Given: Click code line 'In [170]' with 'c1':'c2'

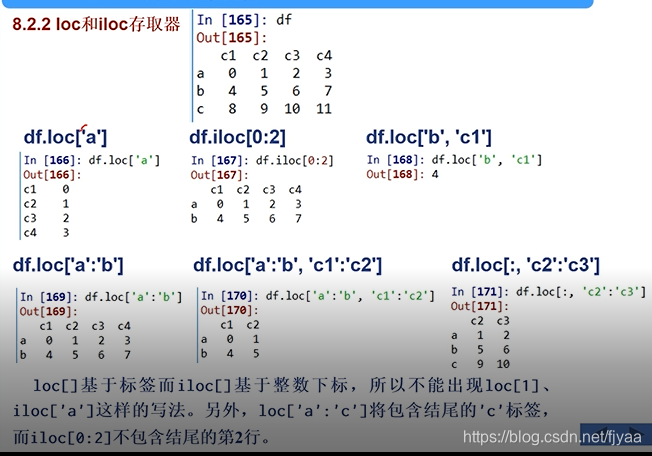Looking at the screenshot, I should (318, 296).
